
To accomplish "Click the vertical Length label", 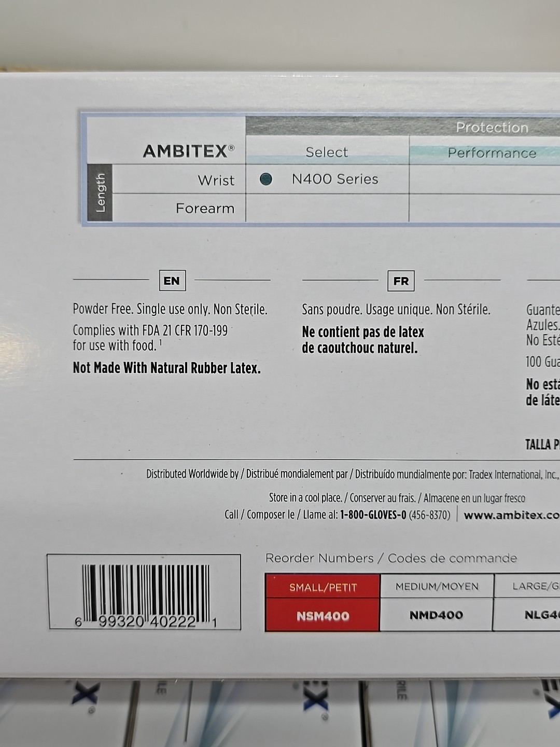I will [101, 192].
